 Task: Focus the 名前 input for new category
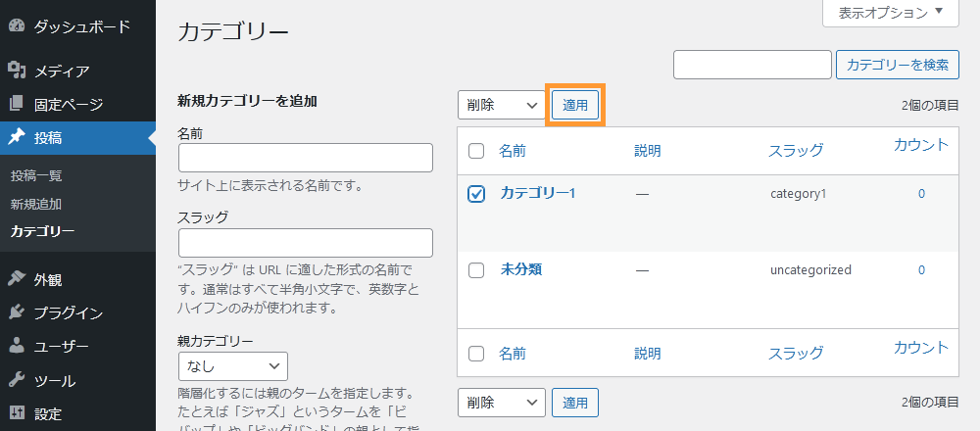coord(306,158)
